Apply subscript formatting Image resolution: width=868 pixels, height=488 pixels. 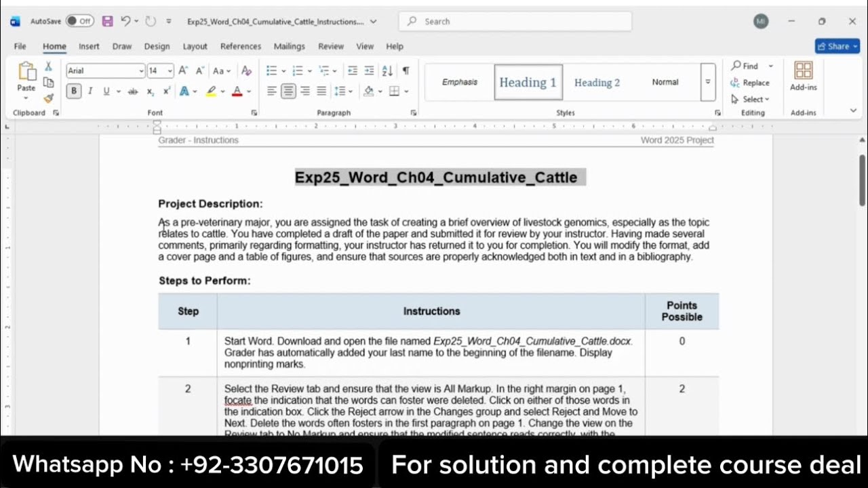pos(151,91)
